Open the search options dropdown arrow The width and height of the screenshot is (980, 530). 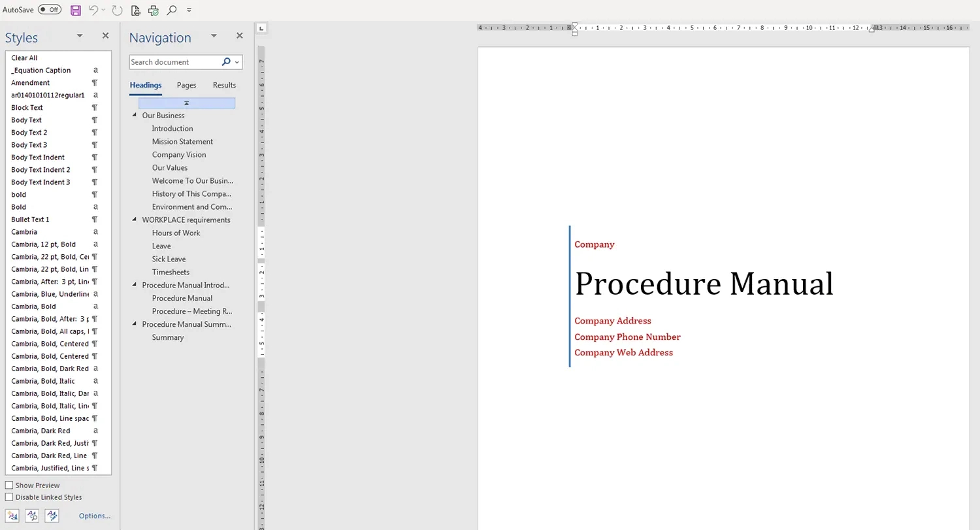[237, 62]
